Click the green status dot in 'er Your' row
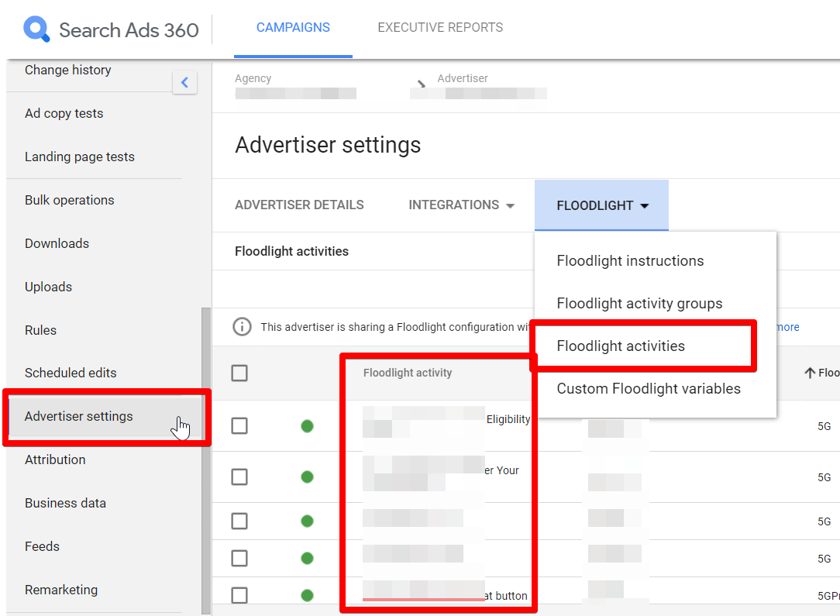840x616 pixels. 307,477
